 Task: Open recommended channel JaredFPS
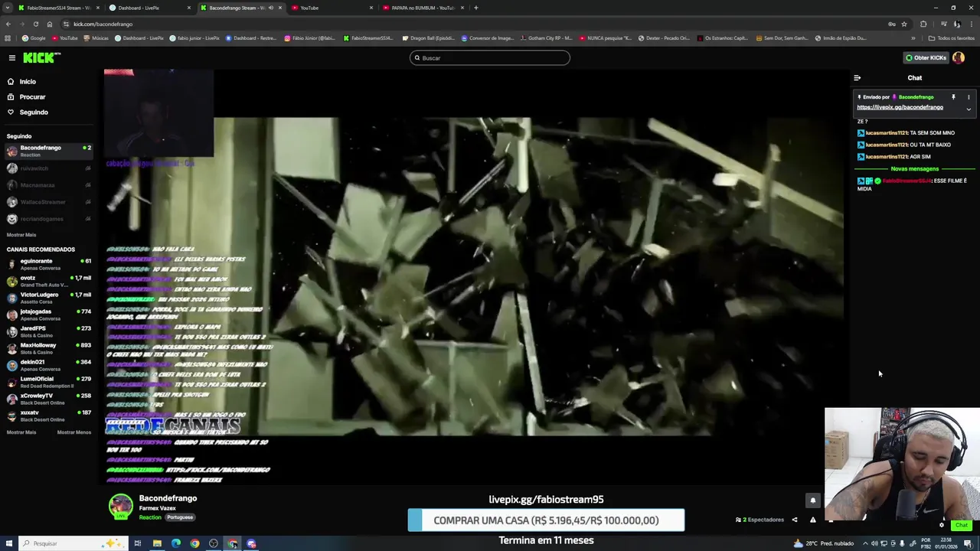point(47,331)
